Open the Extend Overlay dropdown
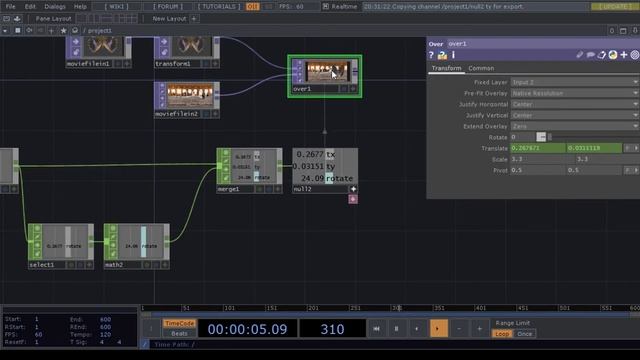 (x=574, y=126)
